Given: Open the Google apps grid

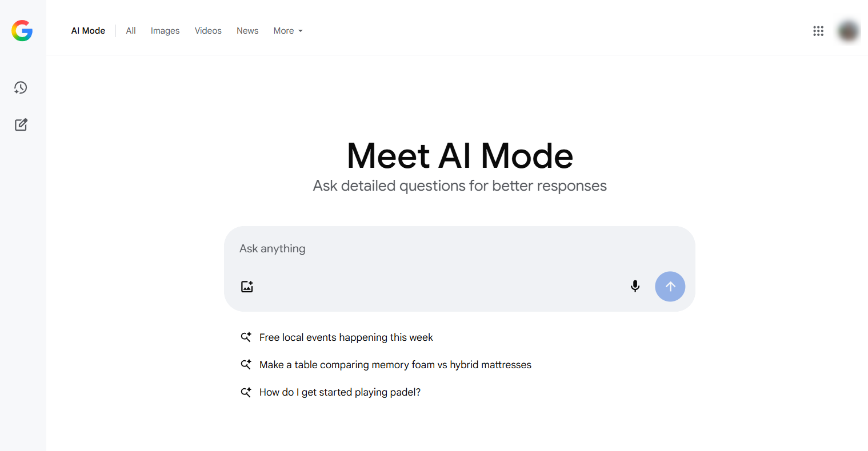Looking at the screenshot, I should pos(818,31).
